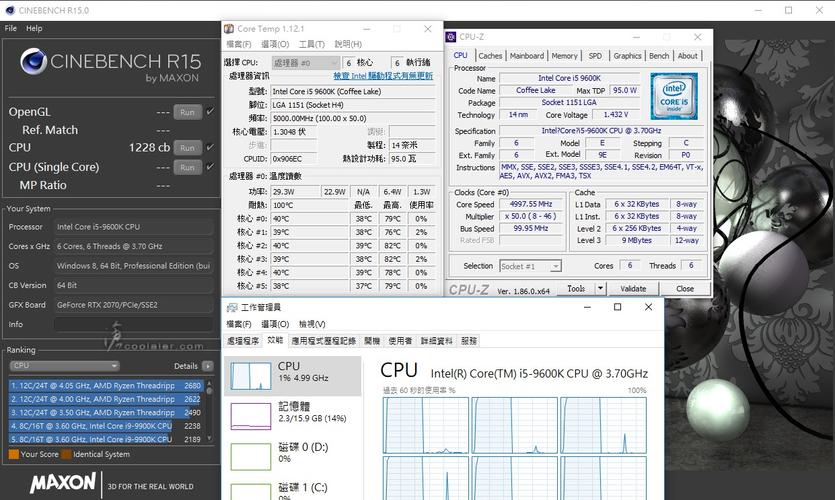Open the CPU-Z Socket #1 selection dropdown
835x500 pixels.
pyautogui.click(x=530, y=266)
